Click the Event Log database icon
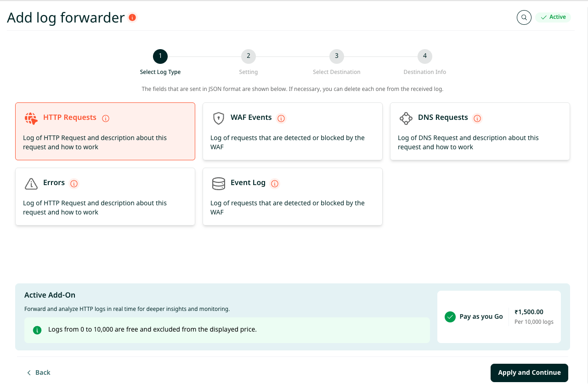The width and height of the screenshot is (588, 389). click(218, 183)
